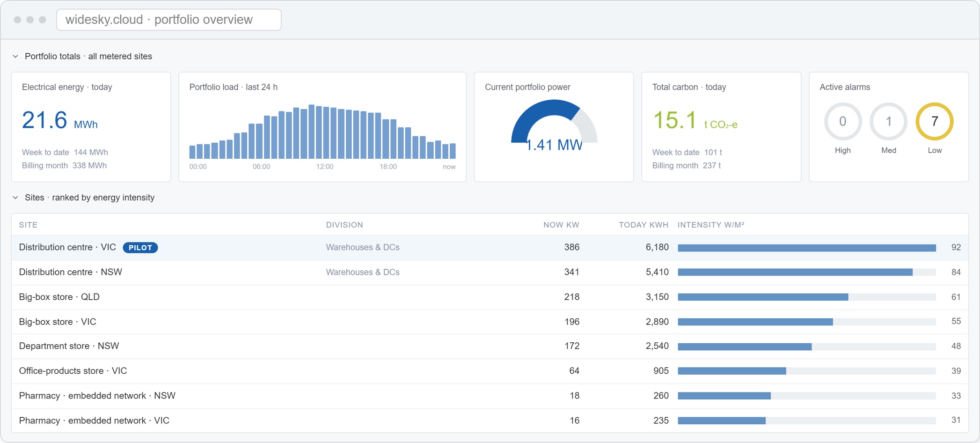Click the intensity bar valued 92
The image size is (980, 443).
pyautogui.click(x=807, y=248)
